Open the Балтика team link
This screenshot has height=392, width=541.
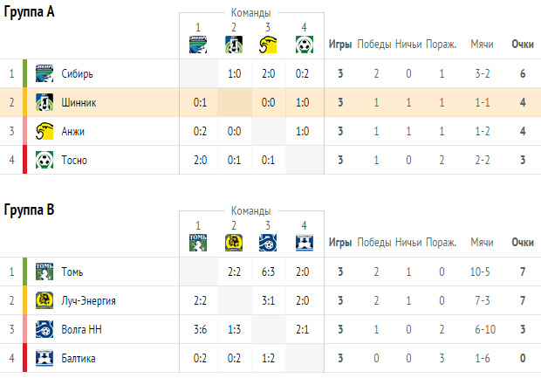coord(79,358)
